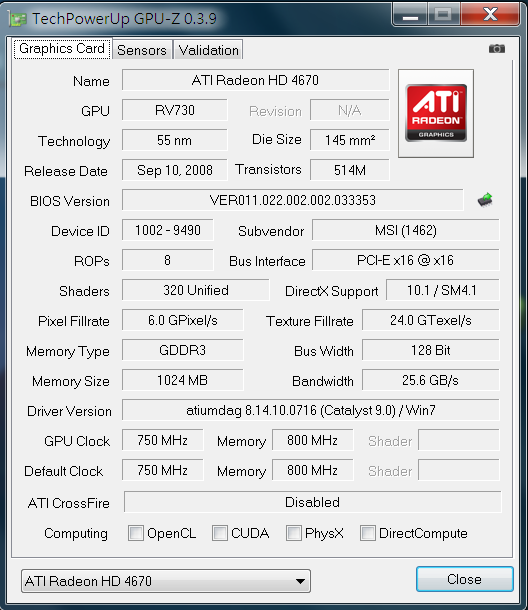Open the ATI Radeon HD 4670 dropdown
Viewport: 528px width, 610px height.
[166, 581]
